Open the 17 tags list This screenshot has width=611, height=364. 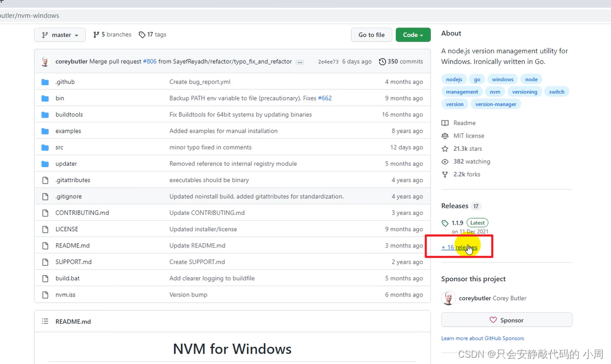(x=152, y=35)
